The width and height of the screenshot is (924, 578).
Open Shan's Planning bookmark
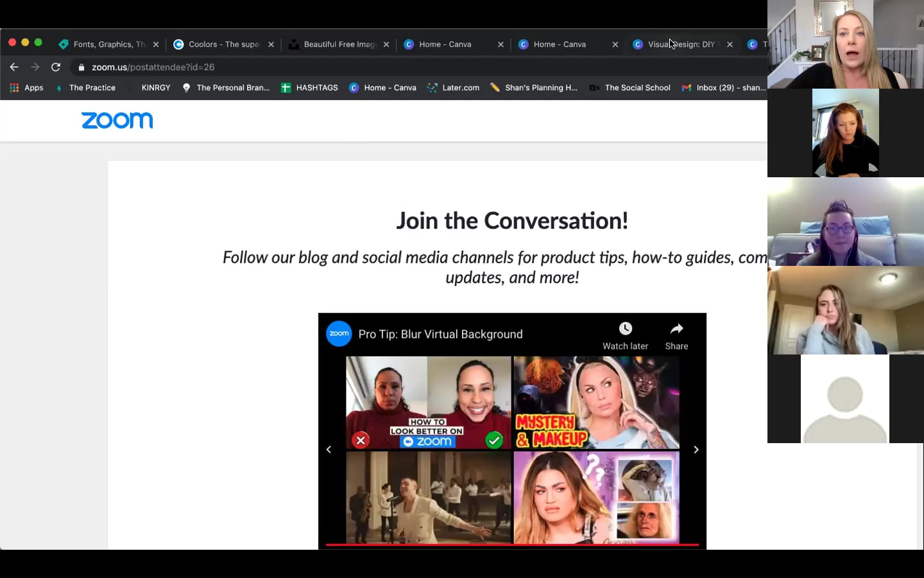[x=534, y=87]
